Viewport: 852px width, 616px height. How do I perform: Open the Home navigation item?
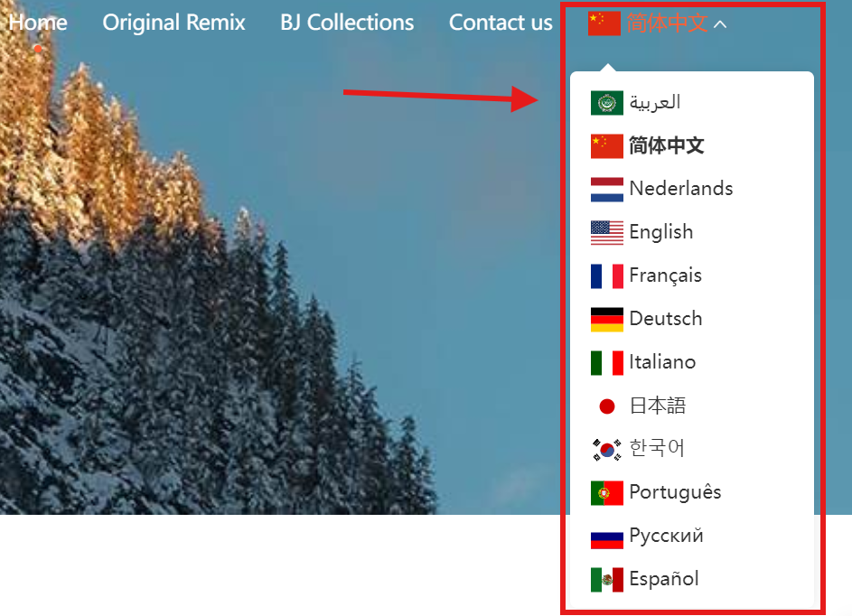click(x=38, y=23)
